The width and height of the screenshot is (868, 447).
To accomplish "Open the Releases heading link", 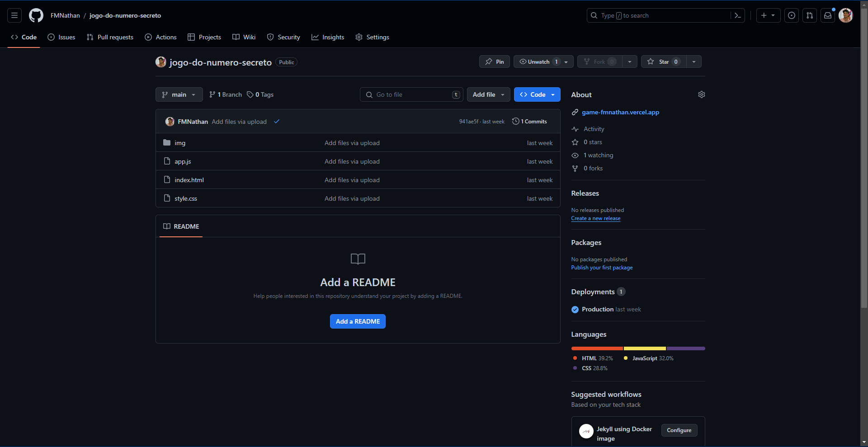I will (x=585, y=193).
